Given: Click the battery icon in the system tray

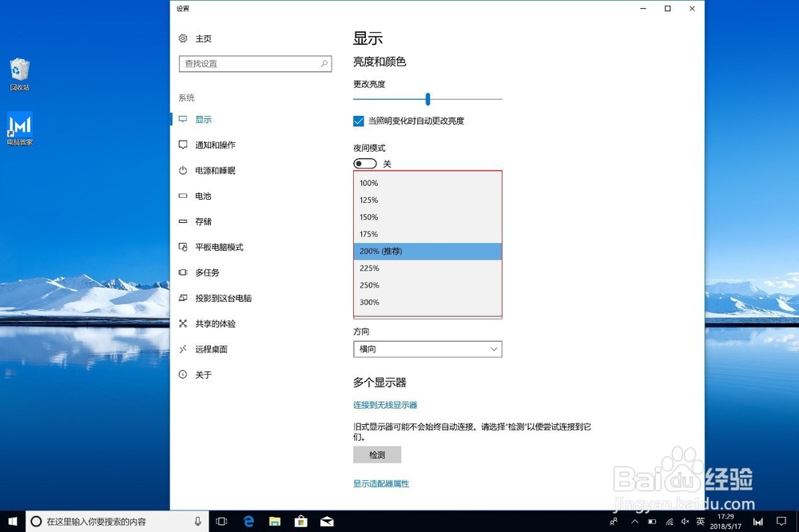Looking at the screenshot, I should (652, 521).
